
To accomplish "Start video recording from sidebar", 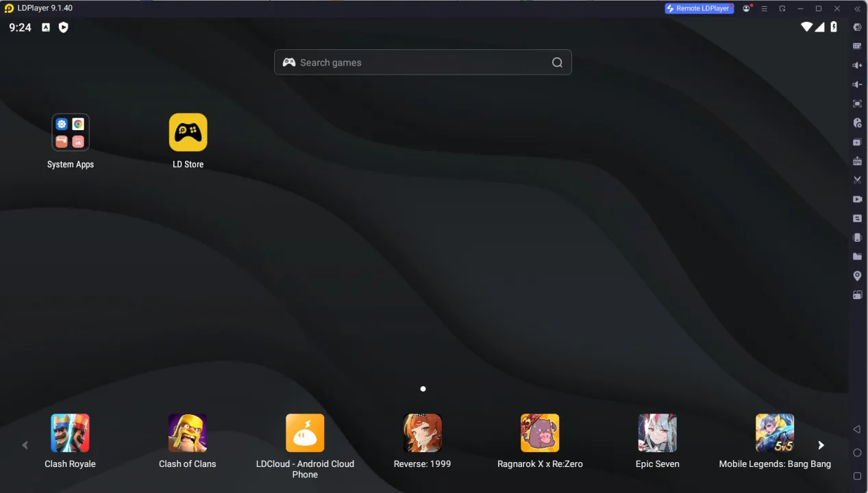I will click(x=857, y=199).
